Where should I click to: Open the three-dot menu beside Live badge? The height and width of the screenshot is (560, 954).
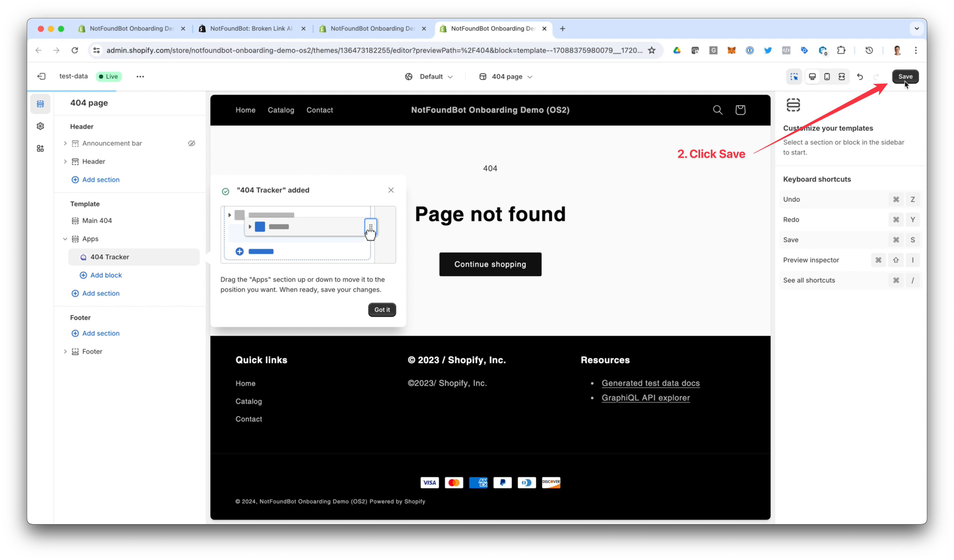point(140,76)
